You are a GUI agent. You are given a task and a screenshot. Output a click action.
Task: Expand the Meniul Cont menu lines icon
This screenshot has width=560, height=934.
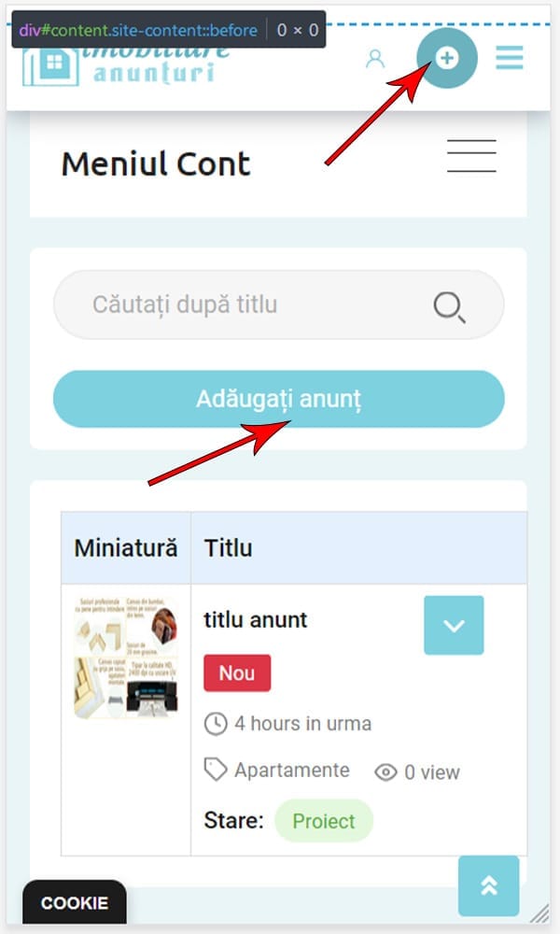tap(471, 156)
